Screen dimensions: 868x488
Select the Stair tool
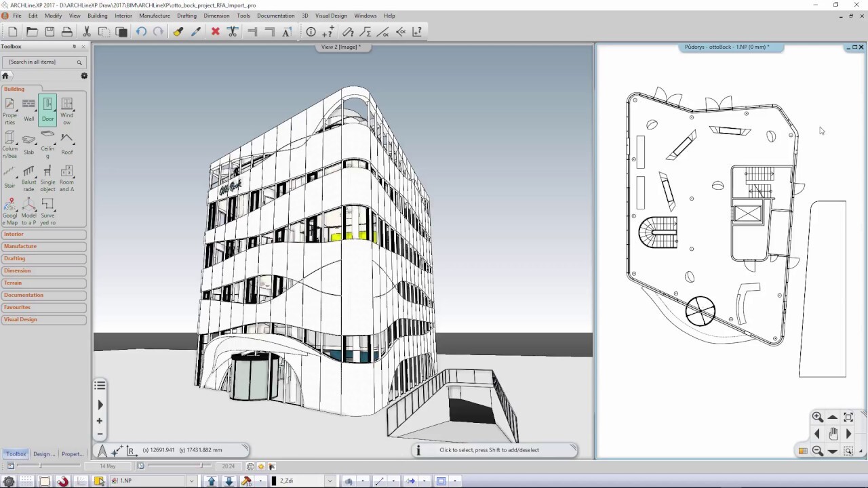point(9,176)
